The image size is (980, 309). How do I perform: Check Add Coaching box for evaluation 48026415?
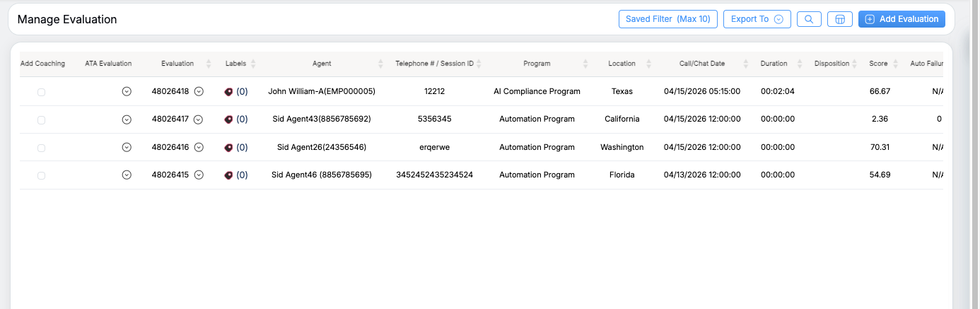(x=41, y=175)
